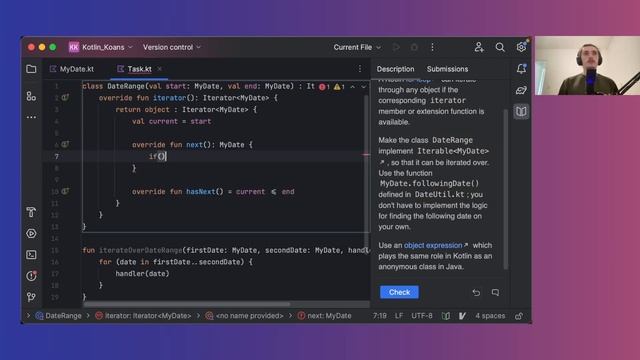Click the <no name provided> breadcrumb
The height and width of the screenshot is (360, 640).
(x=244, y=316)
